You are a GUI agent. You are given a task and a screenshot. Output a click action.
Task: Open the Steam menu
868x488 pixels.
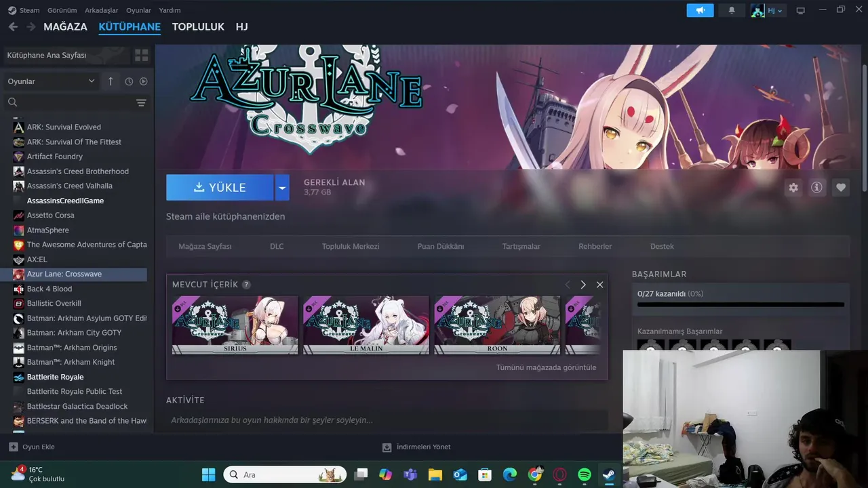[x=24, y=10]
